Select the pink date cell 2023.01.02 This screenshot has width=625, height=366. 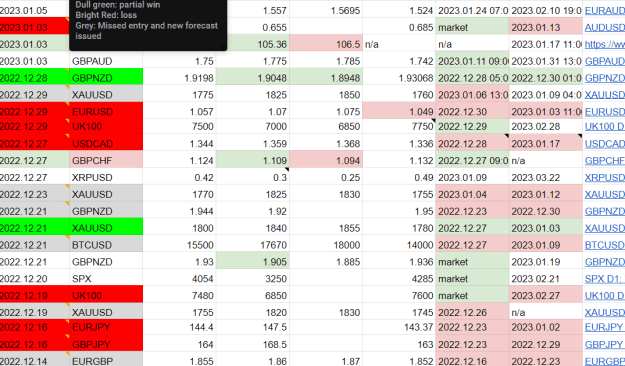pyautogui.click(x=546, y=327)
